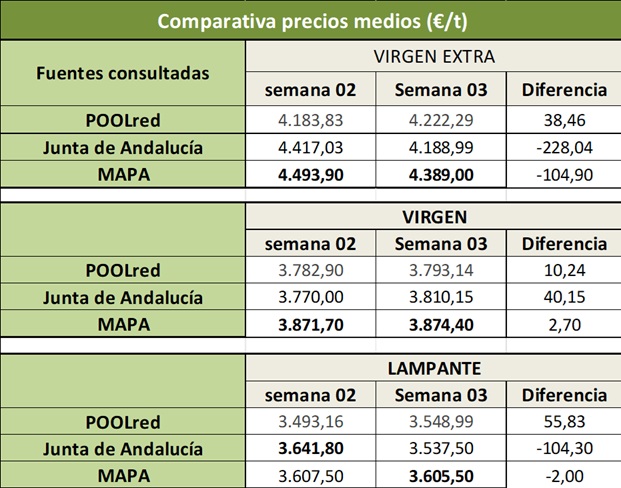Click the 'VIRGEN EXTRA' section header
621x488 pixels.
point(433,56)
